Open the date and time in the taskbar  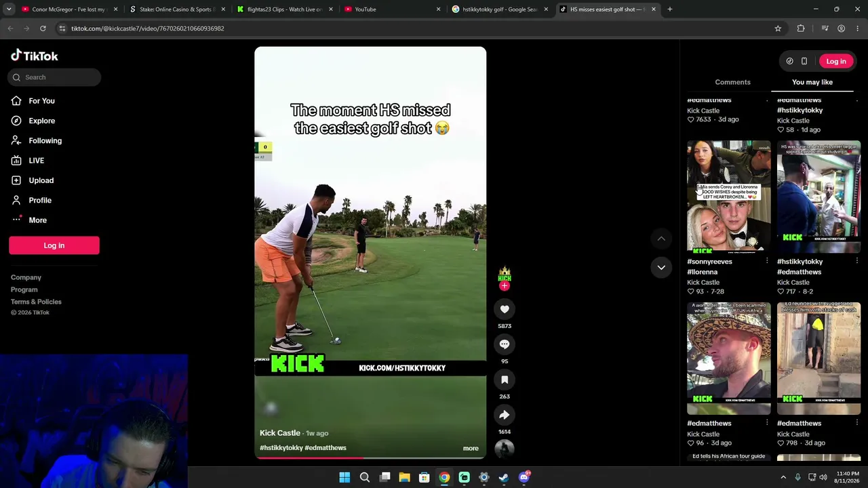click(x=847, y=477)
